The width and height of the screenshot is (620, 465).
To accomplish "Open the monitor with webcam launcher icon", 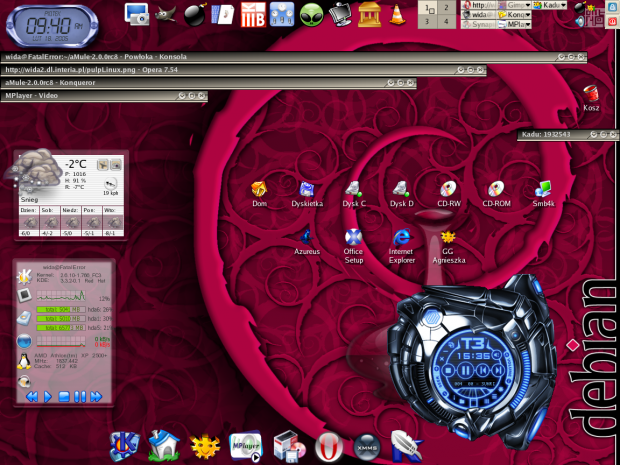I will tap(340, 14).
